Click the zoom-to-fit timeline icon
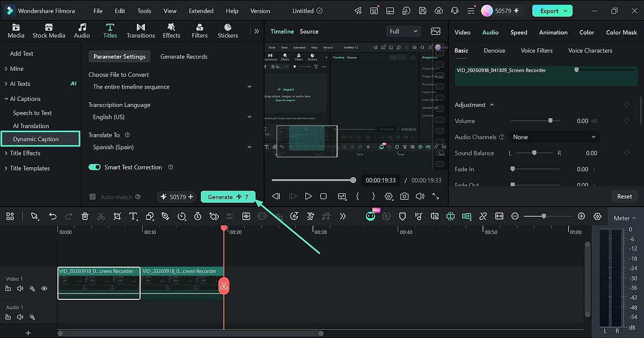Viewport: 644px width, 338px height. pyautogui.click(x=499, y=216)
